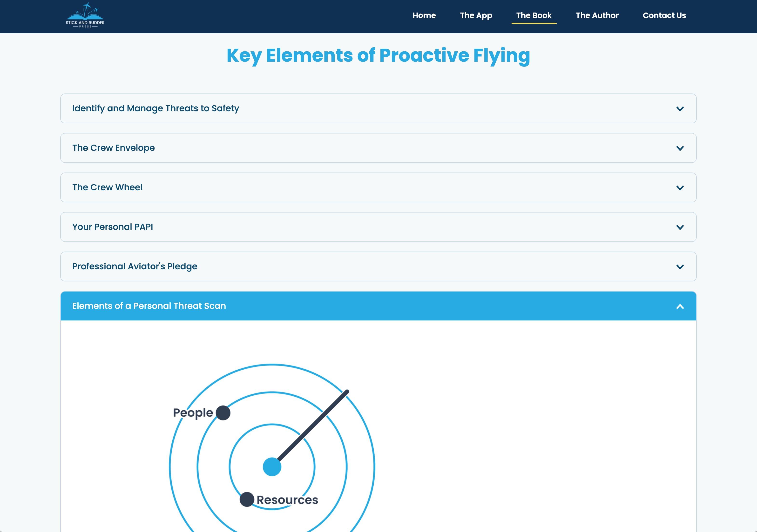Click chevron on The Crew Envelope row

(680, 148)
